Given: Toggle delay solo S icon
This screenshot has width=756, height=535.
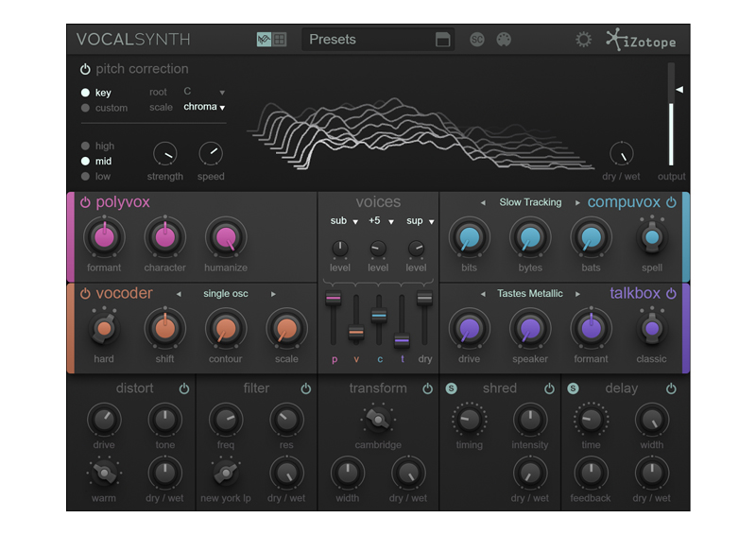Looking at the screenshot, I should (x=573, y=388).
